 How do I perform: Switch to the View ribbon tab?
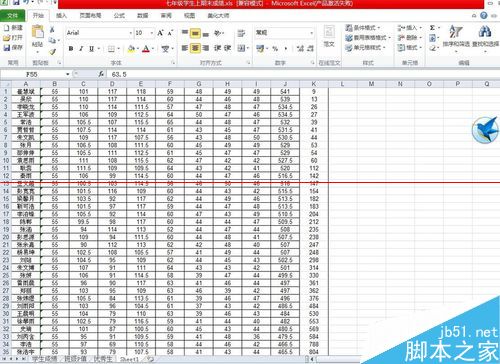[189, 16]
